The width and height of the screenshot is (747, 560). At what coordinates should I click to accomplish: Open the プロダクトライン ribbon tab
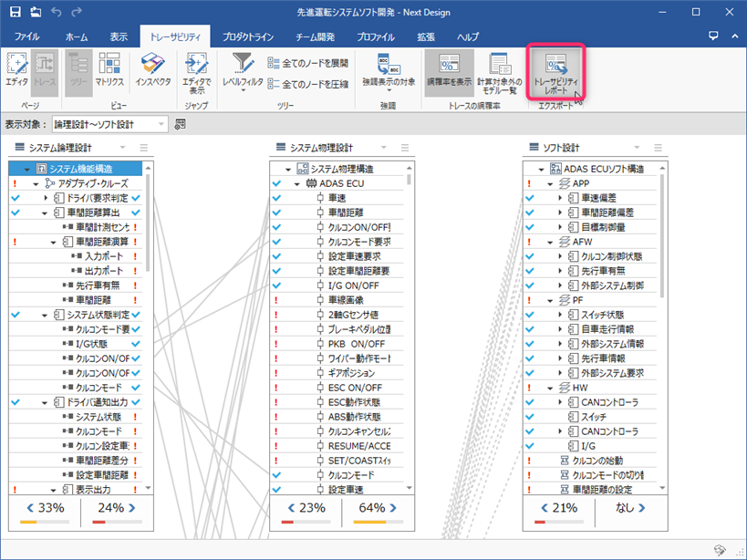pos(248,36)
